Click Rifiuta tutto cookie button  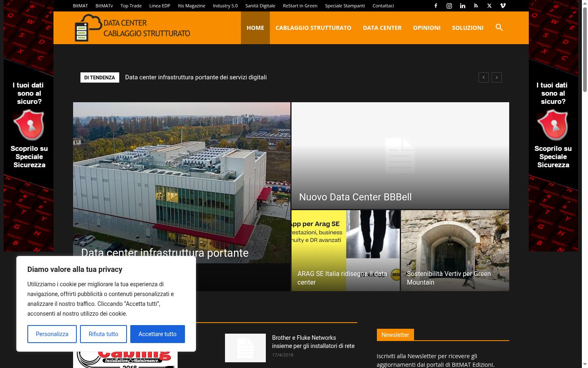click(103, 334)
